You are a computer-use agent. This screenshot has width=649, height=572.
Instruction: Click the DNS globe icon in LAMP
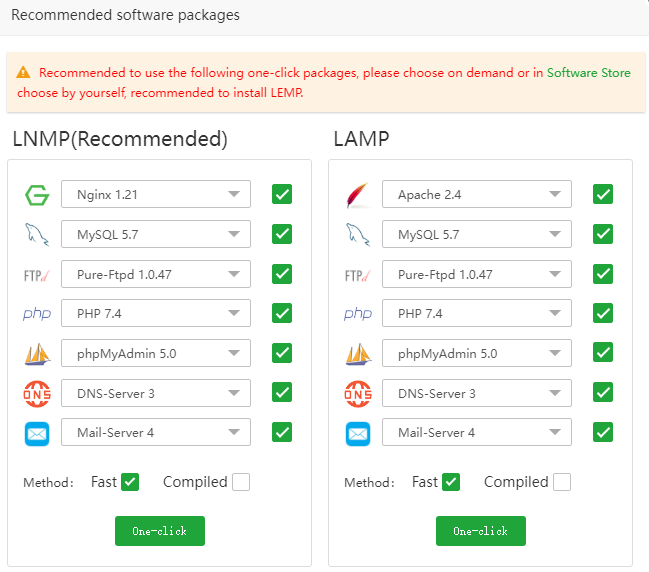[358, 394]
